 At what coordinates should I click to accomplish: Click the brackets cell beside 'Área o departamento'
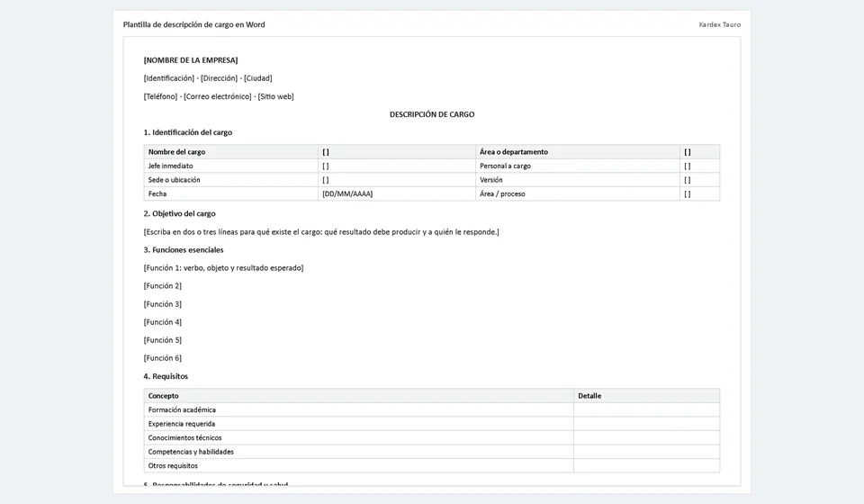coord(700,152)
